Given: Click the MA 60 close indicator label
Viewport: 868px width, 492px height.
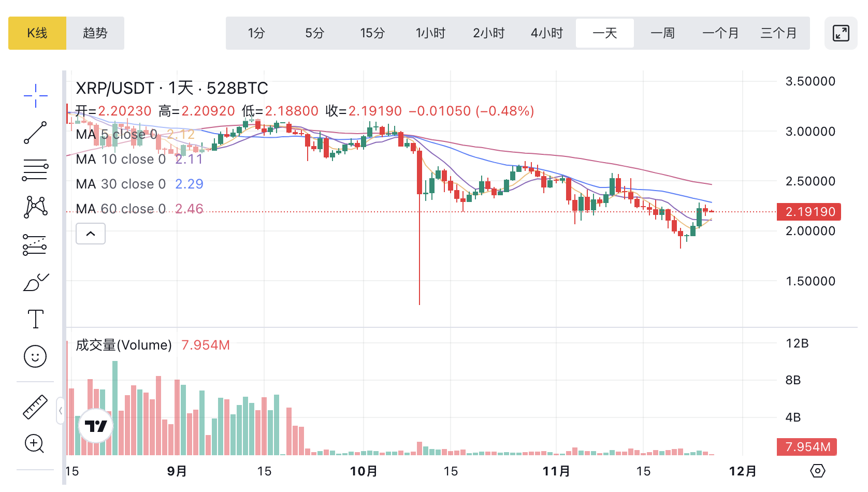Looking at the screenshot, I should click(121, 209).
